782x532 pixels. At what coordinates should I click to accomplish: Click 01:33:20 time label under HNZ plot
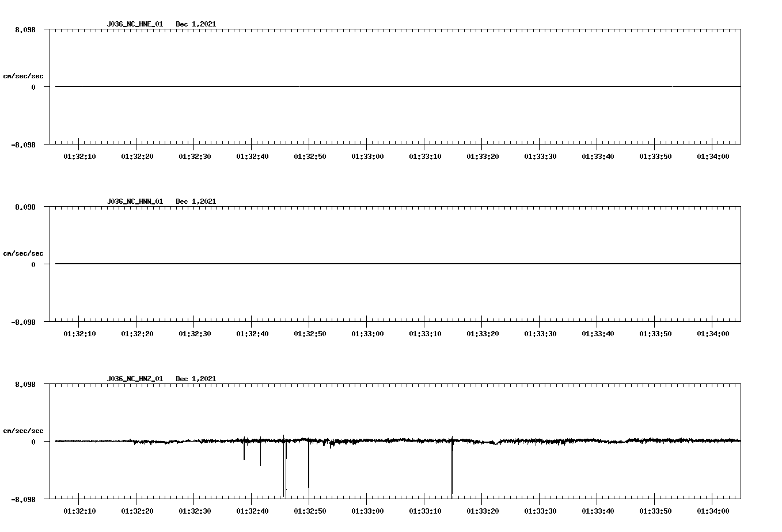[483, 511]
